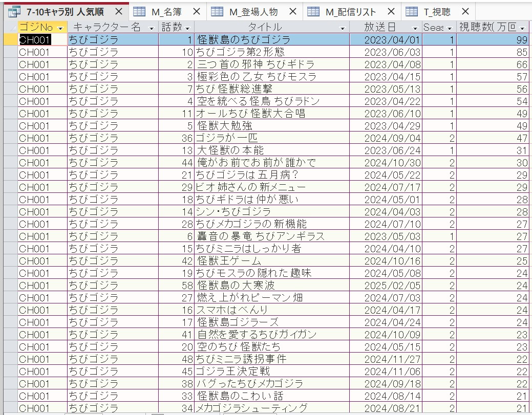Click the highlighted CH001 cell in first row
The width and height of the screenshot is (532, 415).
coord(42,40)
